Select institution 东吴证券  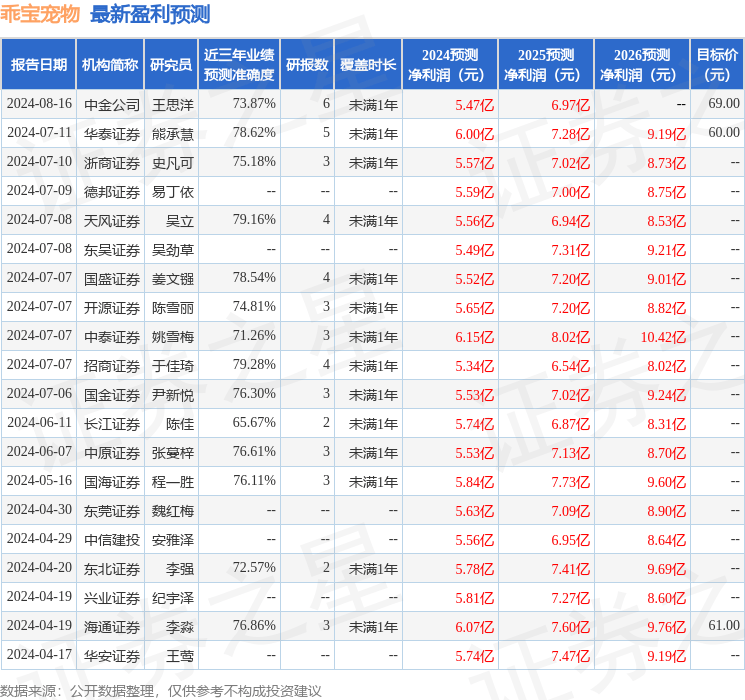click(x=112, y=250)
